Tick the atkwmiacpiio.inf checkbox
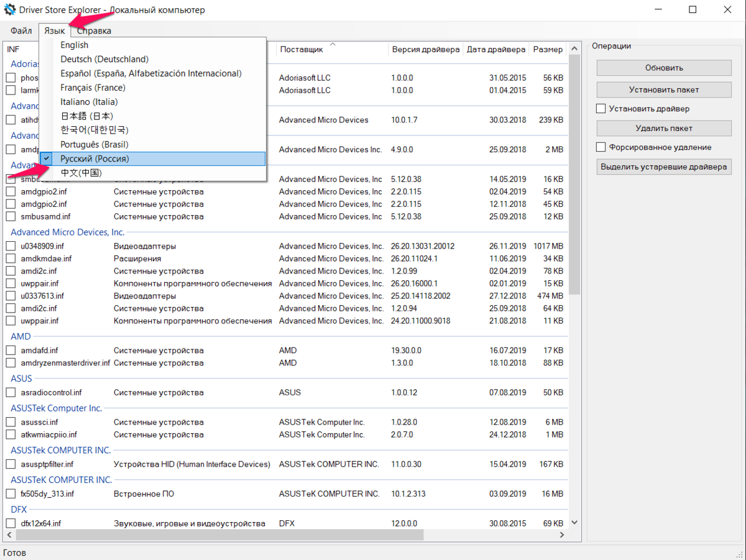The height and width of the screenshot is (560, 746). (x=11, y=434)
